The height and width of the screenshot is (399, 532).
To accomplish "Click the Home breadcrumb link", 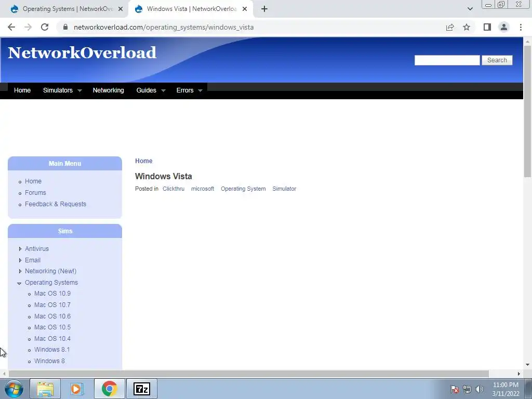I will click(x=143, y=161).
